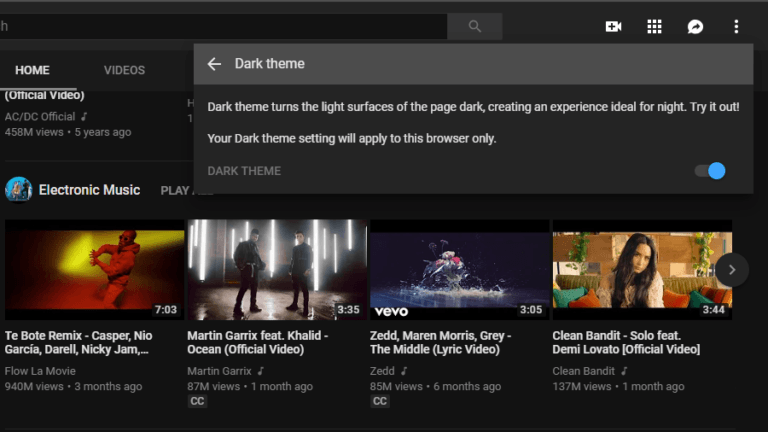Visit the AC/DC Official channel link

(x=40, y=117)
